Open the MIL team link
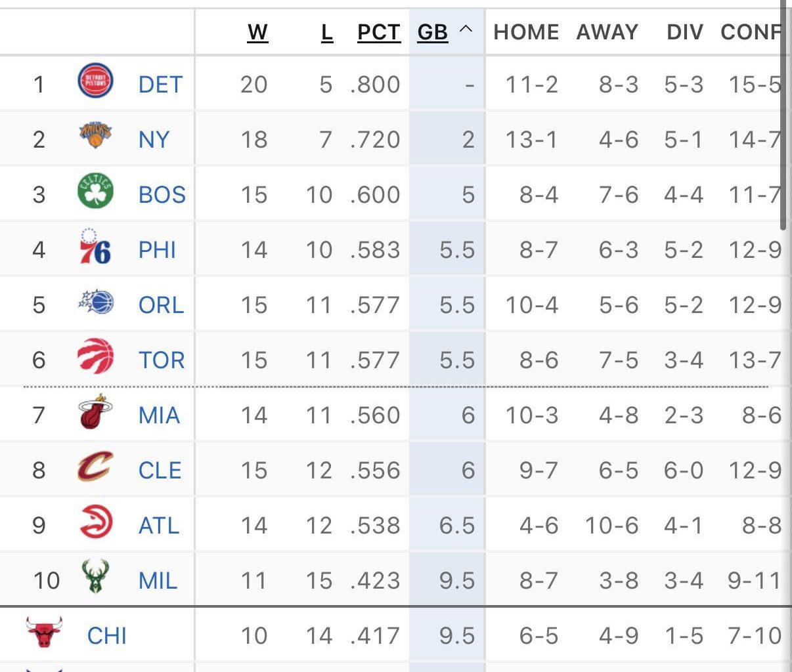This screenshot has width=792, height=672. point(158,581)
